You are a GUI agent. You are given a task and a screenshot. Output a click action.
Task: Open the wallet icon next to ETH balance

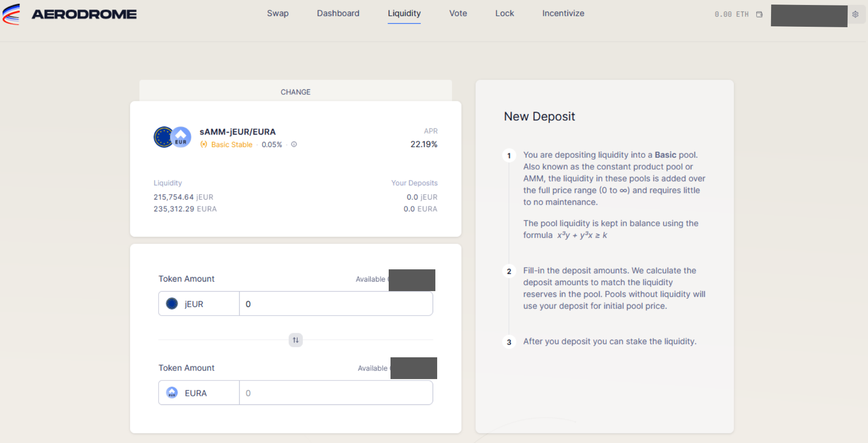tap(759, 15)
